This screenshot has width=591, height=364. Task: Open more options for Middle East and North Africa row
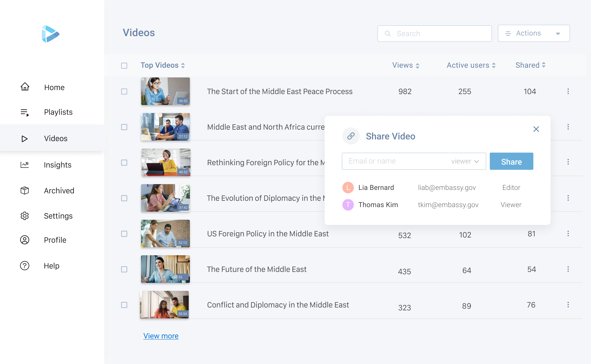pyautogui.click(x=568, y=127)
